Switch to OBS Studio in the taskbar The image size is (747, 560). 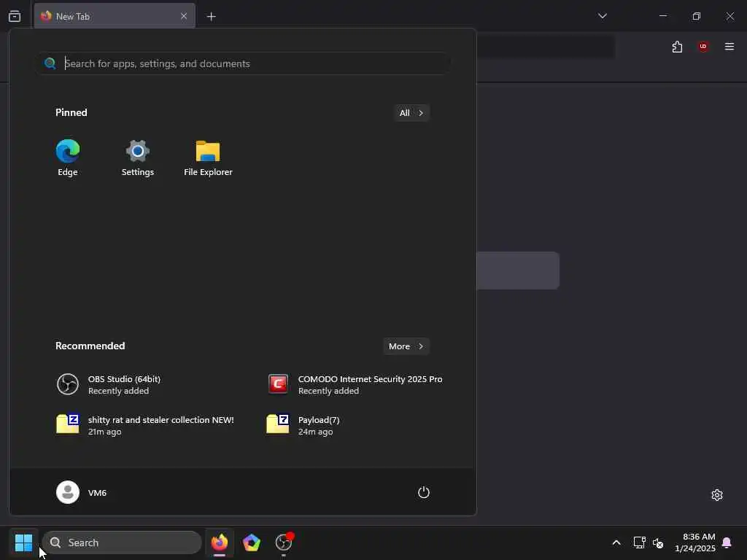click(284, 542)
